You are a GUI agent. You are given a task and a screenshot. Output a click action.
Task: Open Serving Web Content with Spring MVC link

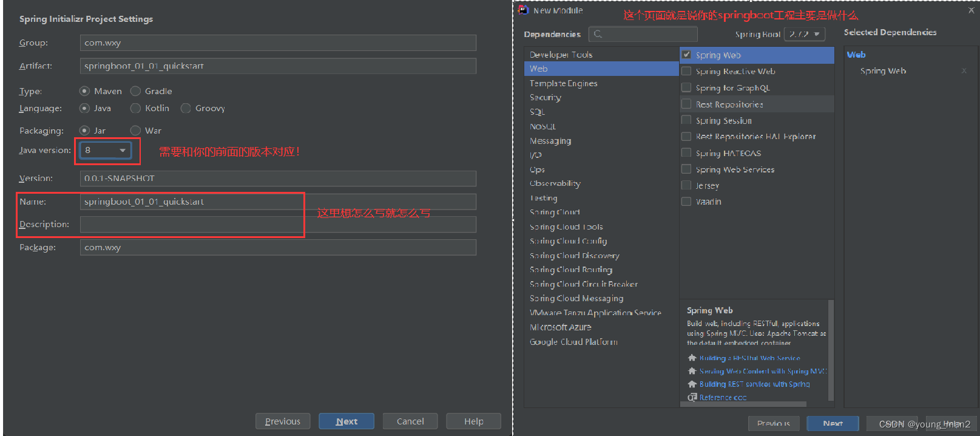pyautogui.click(x=763, y=371)
